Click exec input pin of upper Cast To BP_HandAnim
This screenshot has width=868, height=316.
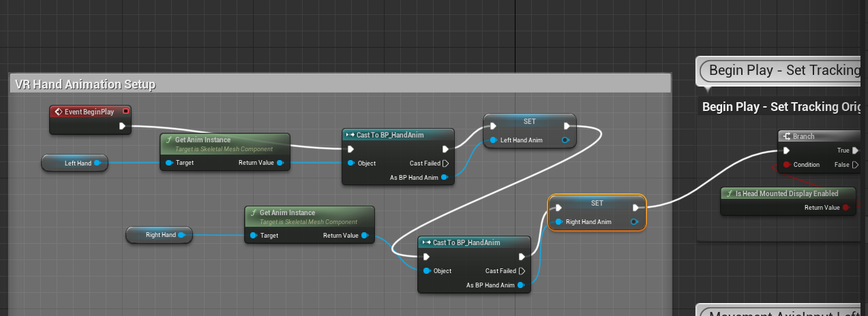coord(351,149)
